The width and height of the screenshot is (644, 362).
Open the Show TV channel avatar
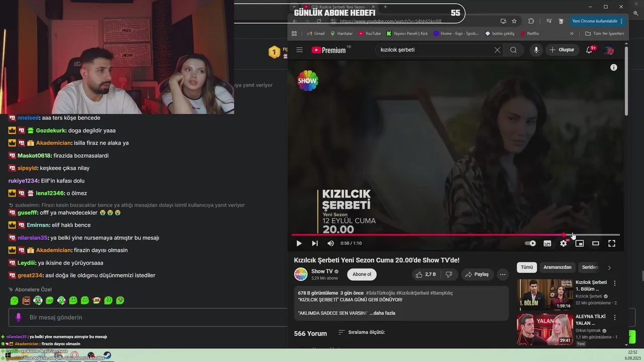301,274
